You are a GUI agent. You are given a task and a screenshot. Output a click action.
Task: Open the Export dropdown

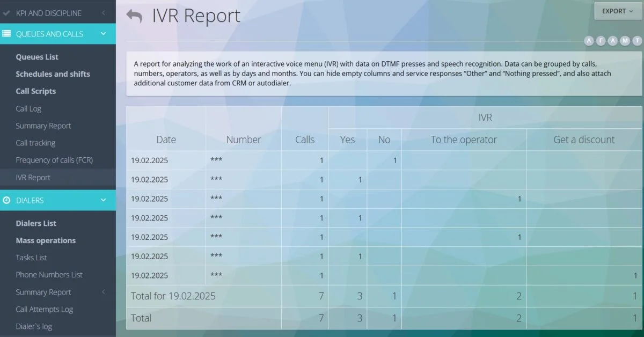click(618, 11)
